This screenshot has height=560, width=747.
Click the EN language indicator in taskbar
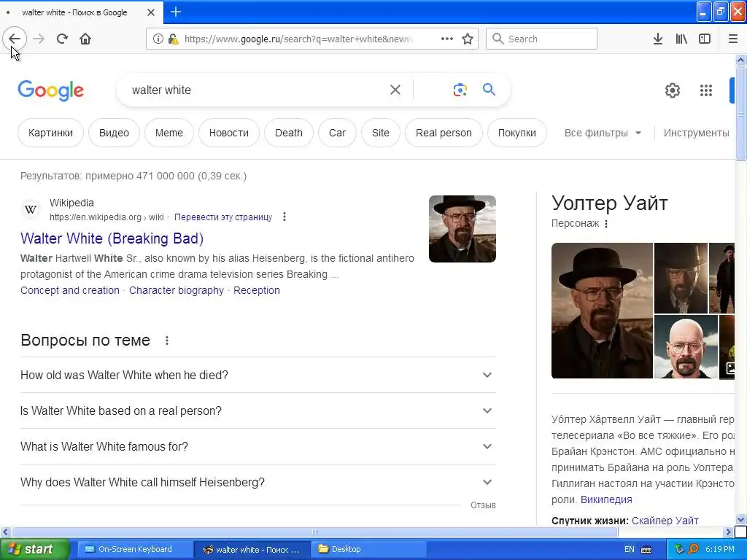(630, 550)
